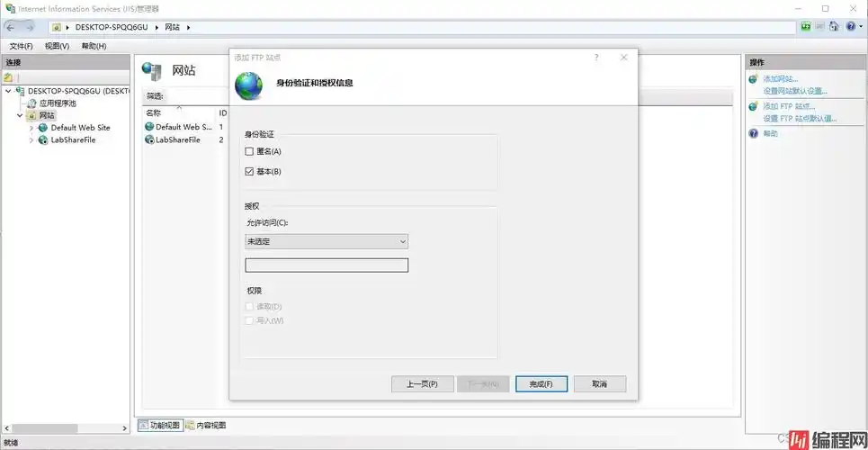Viewport: 868px width, 450px height.
Task: Click the connections pane horizontal scrollbar thumb
Action: pos(45,428)
